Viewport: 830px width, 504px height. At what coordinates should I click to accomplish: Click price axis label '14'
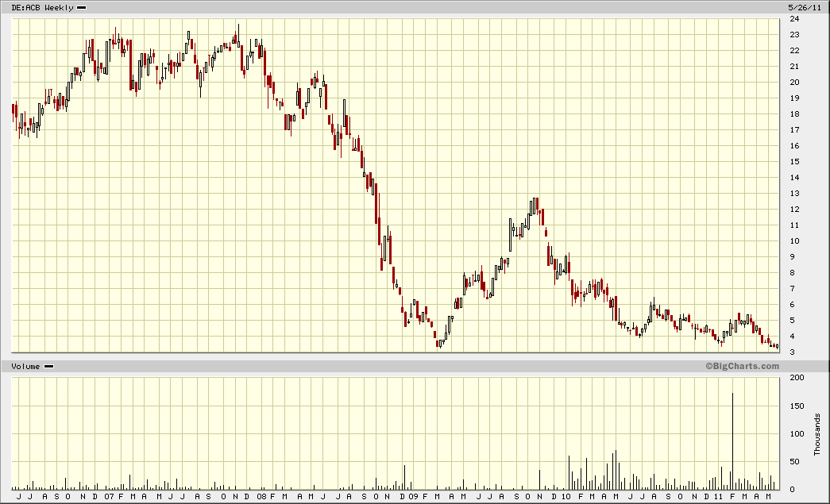click(794, 177)
